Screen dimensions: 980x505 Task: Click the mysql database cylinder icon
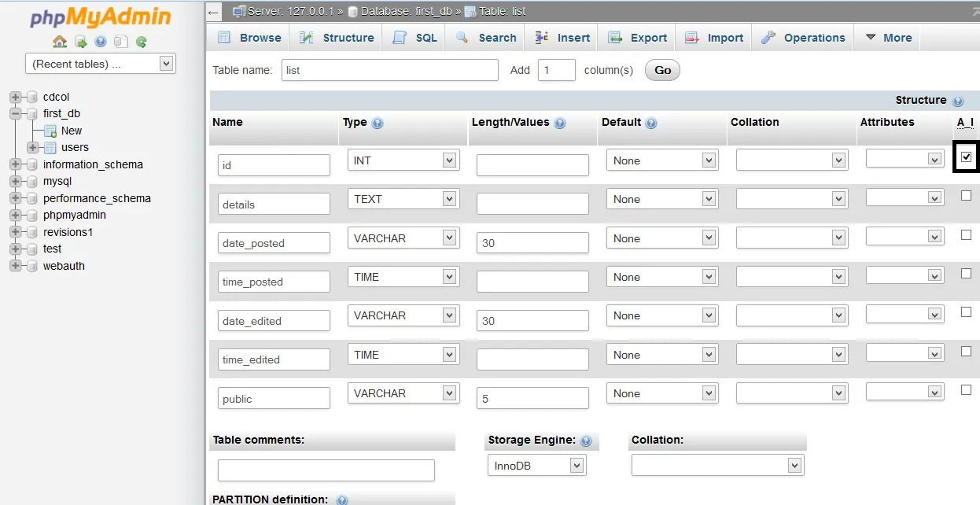click(x=32, y=182)
